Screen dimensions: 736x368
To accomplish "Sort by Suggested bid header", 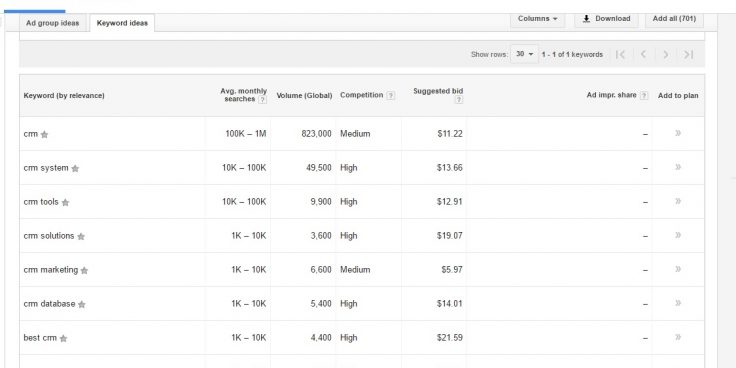I will coord(438,91).
